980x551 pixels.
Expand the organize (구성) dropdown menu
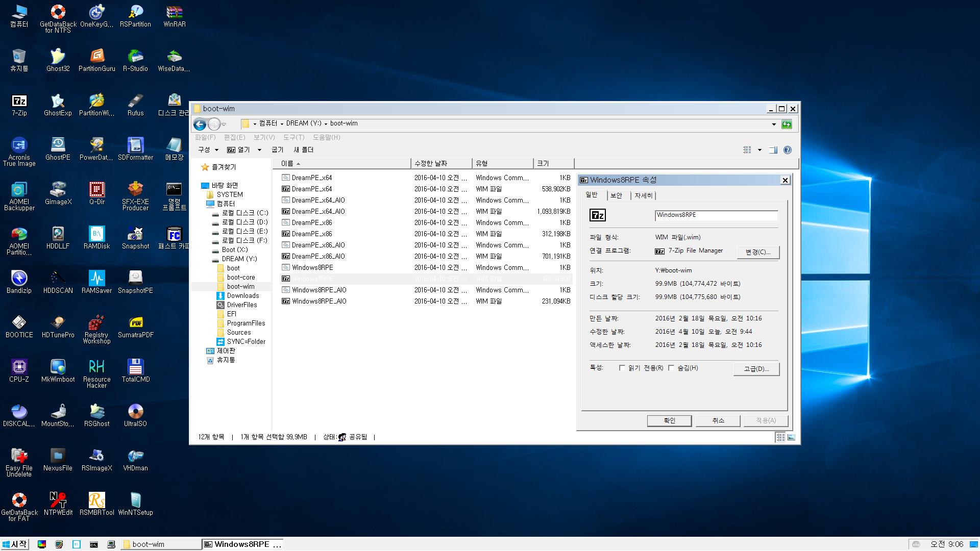(208, 150)
